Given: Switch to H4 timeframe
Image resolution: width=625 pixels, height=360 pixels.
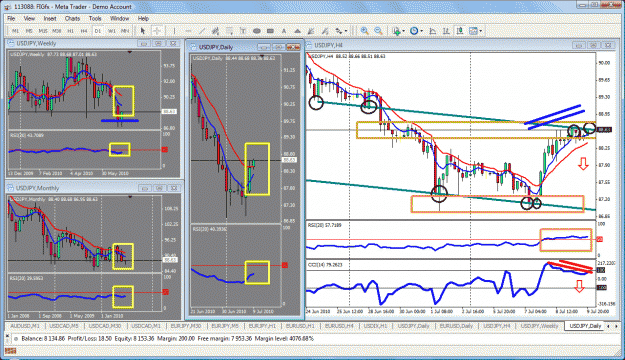Looking at the screenshot, I should click(x=84, y=31).
